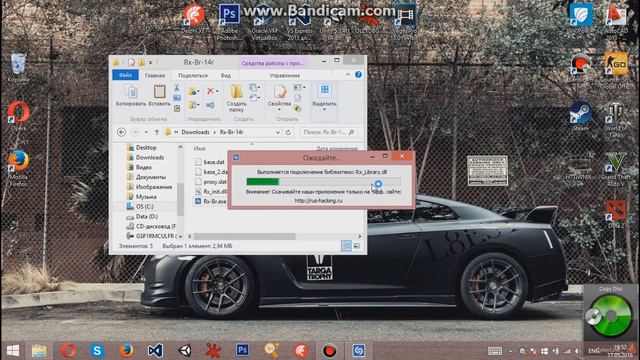The height and width of the screenshot is (360, 640).
Task: Select Data (D:) in navigation pane
Action: pos(142,216)
